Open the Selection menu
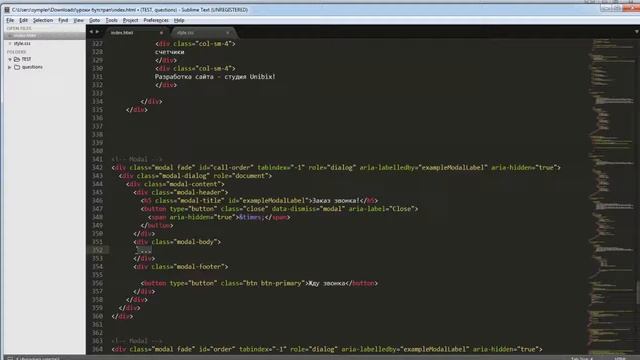 tap(43, 20)
